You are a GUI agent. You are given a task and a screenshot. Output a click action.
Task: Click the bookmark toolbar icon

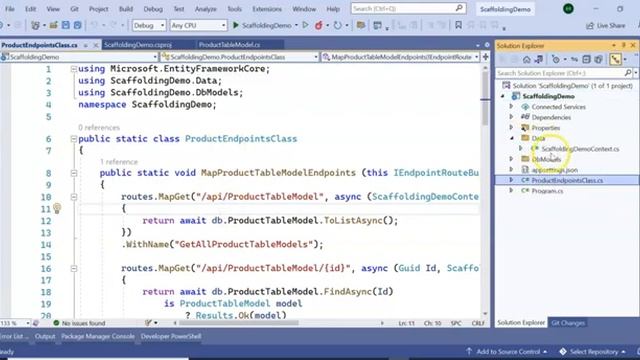pyautogui.click(x=458, y=25)
